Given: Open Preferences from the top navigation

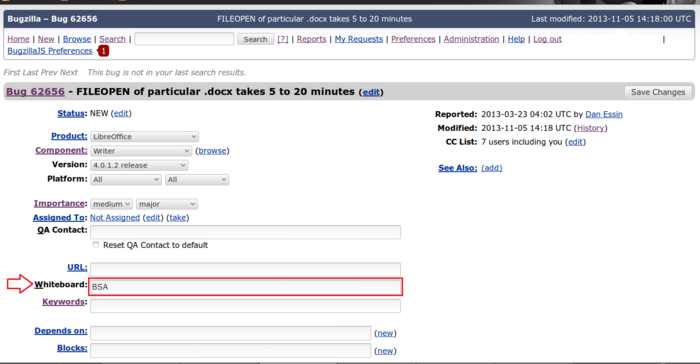Looking at the screenshot, I should [x=413, y=39].
